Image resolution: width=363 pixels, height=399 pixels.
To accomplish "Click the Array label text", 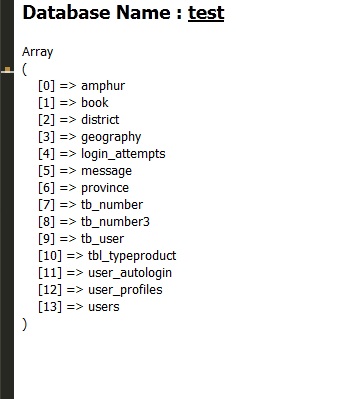I will point(37,52).
